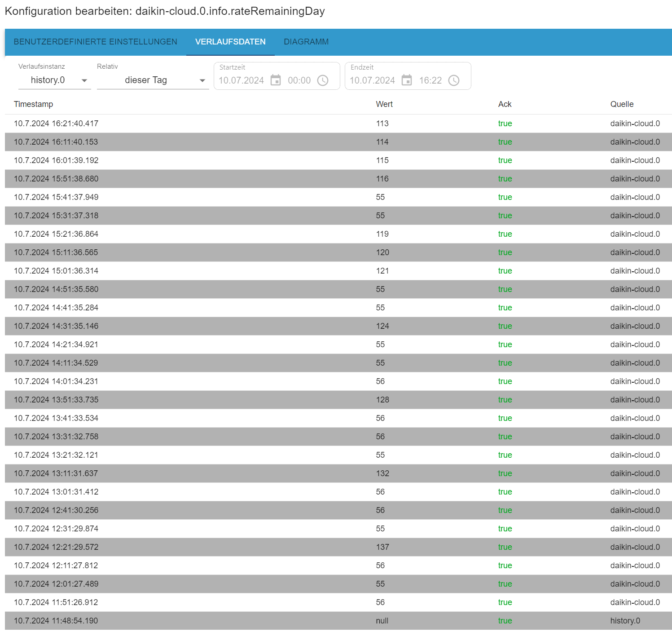Click the history.0 source in the last row

coord(625,621)
